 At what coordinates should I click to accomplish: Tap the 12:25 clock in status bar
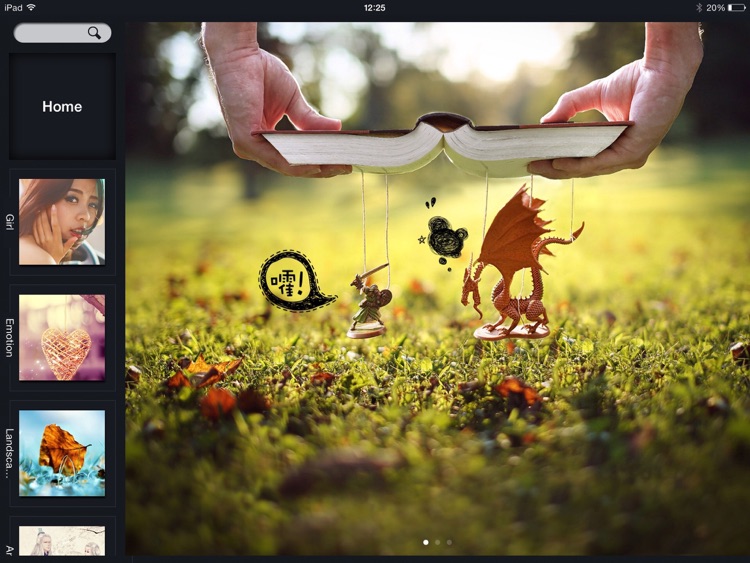(x=375, y=8)
